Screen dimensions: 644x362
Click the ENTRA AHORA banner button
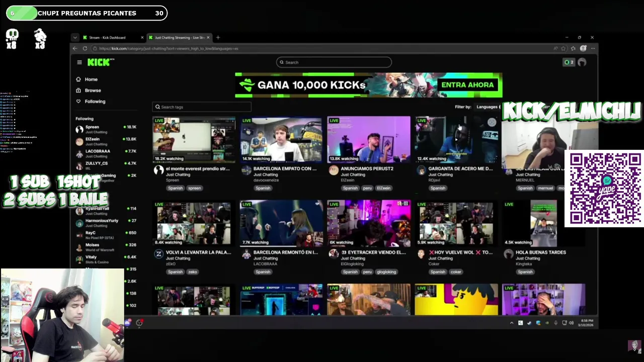[467, 84]
